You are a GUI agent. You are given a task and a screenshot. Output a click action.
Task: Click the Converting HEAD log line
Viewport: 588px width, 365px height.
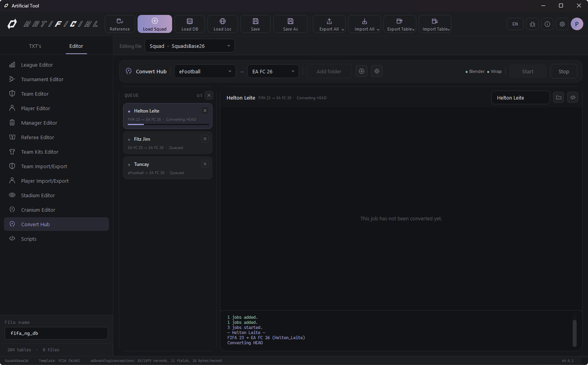(245, 343)
